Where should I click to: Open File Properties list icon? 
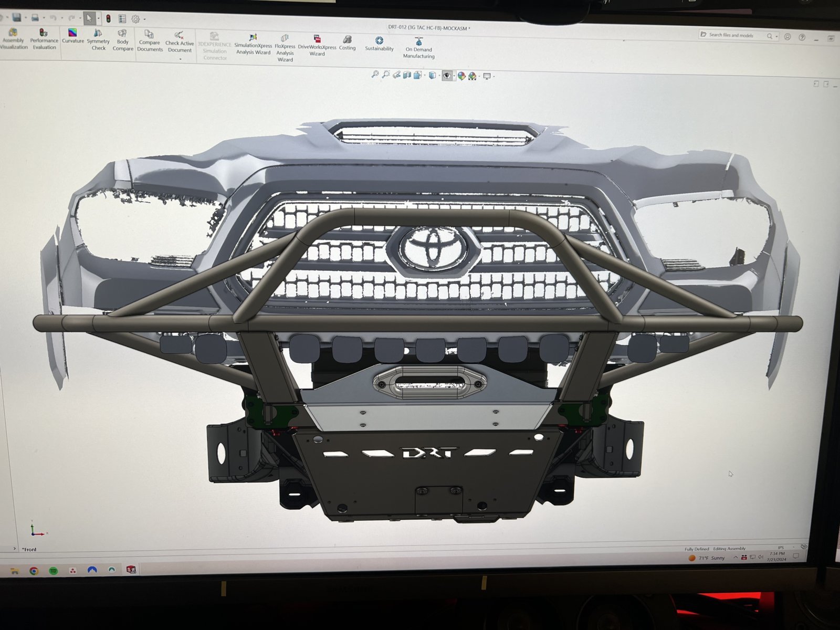click(x=122, y=19)
